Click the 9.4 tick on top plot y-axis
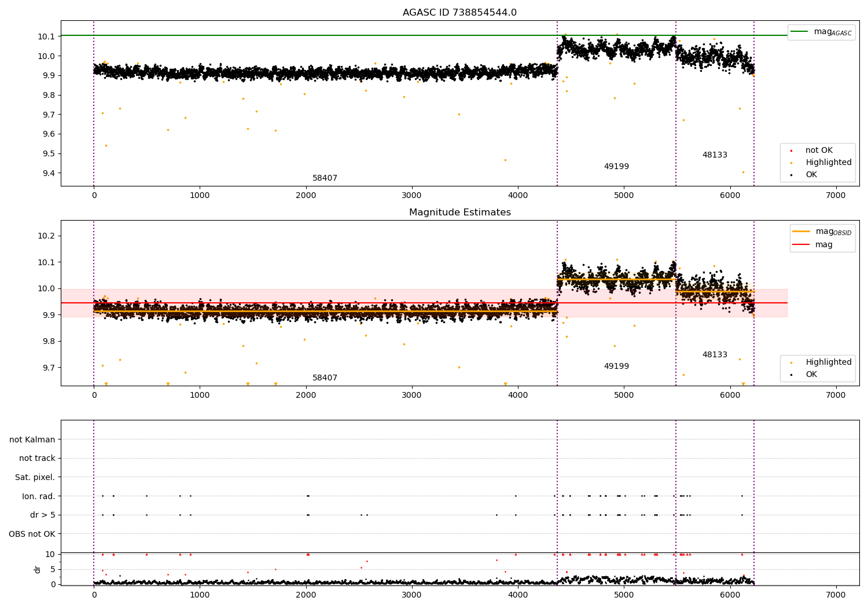This screenshot has width=868, height=608. 47,173
